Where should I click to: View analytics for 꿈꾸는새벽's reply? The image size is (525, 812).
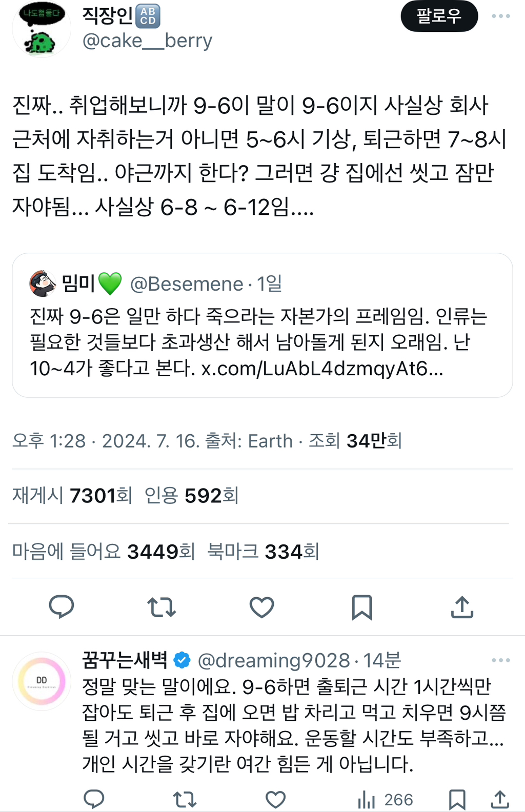point(385,799)
